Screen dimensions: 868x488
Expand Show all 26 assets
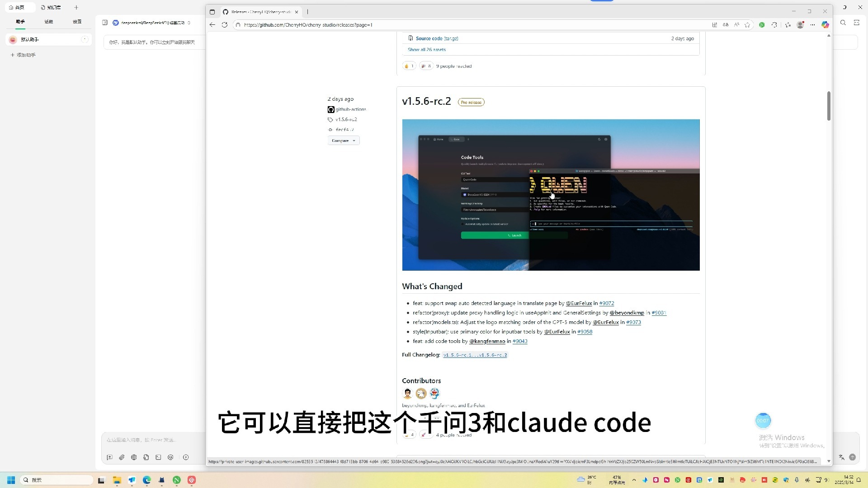[x=426, y=50]
